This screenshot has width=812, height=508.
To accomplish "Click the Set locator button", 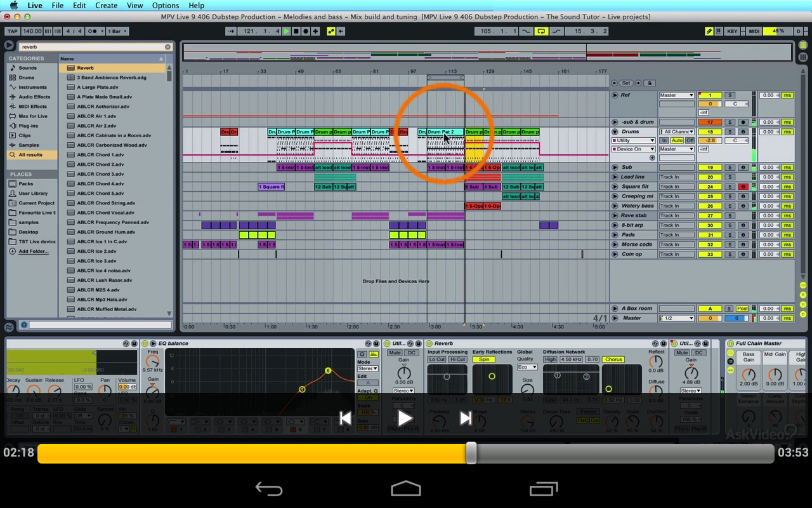I will (x=626, y=83).
